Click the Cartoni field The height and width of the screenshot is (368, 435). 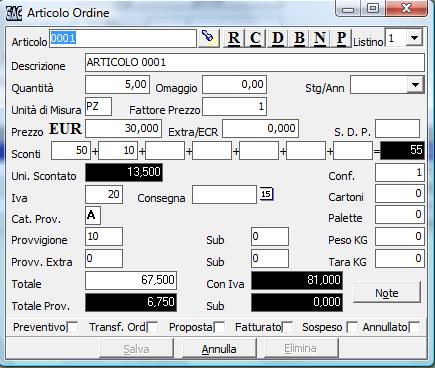(400, 194)
